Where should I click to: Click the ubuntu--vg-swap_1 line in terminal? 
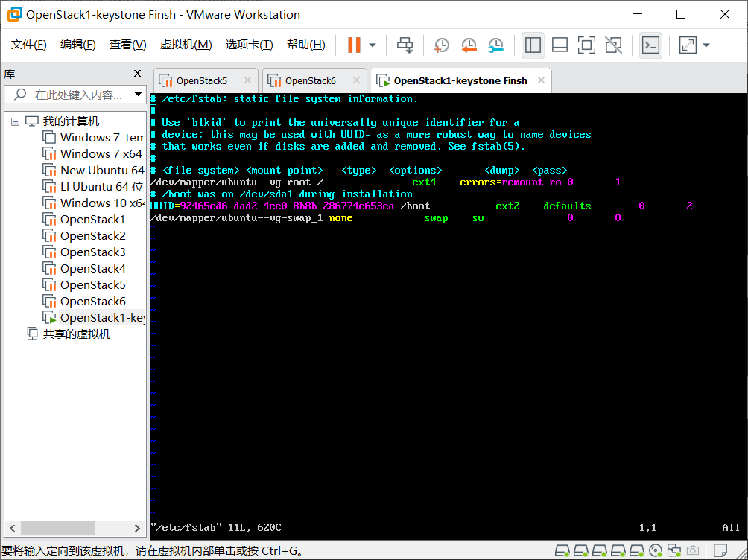385,218
